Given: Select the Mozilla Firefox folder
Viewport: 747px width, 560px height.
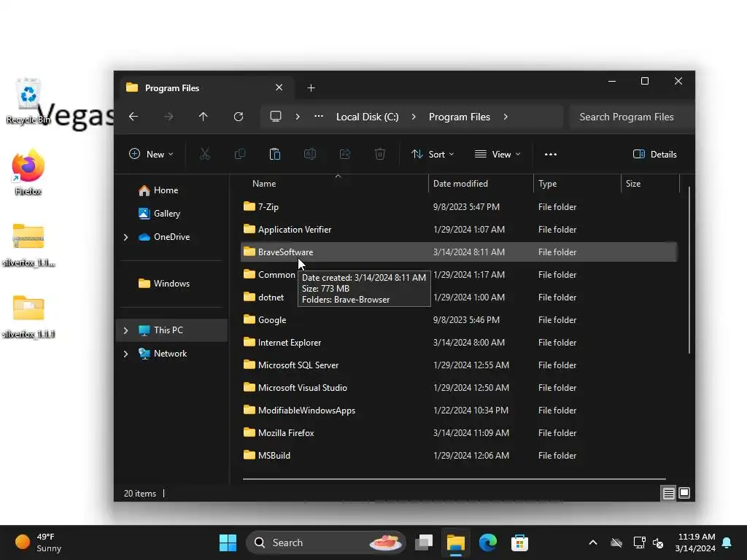Looking at the screenshot, I should tap(459, 433).
